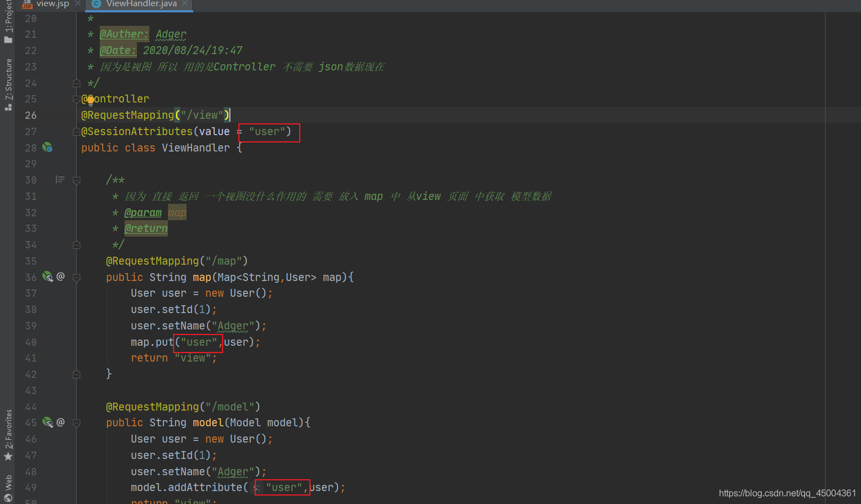Click the request mapping gutter icon on line 45
Screen dimensions: 861x504
click(47, 422)
